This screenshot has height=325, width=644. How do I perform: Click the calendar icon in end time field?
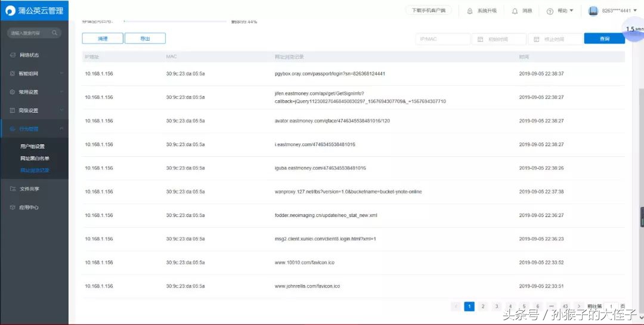click(x=537, y=39)
